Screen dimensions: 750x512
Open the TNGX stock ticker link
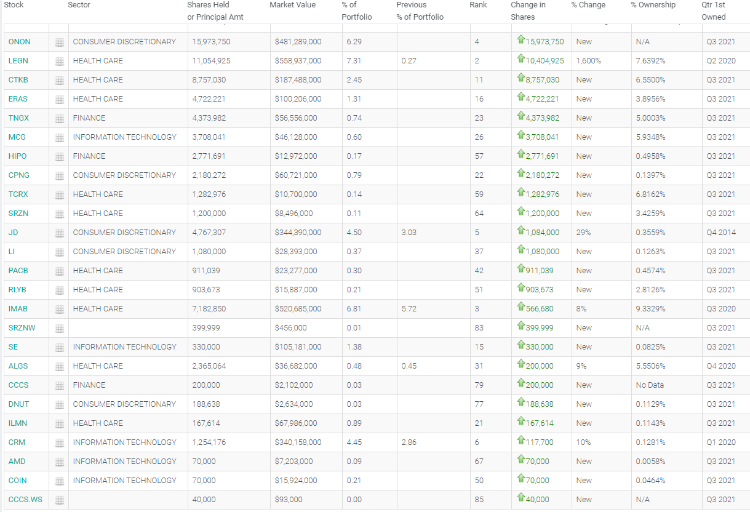pyautogui.click(x=19, y=118)
